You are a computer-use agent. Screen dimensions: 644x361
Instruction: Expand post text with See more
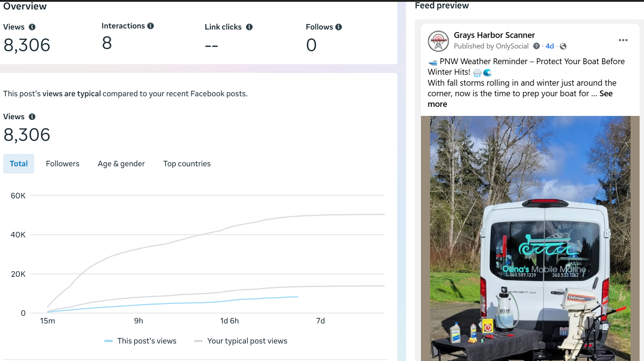click(606, 94)
